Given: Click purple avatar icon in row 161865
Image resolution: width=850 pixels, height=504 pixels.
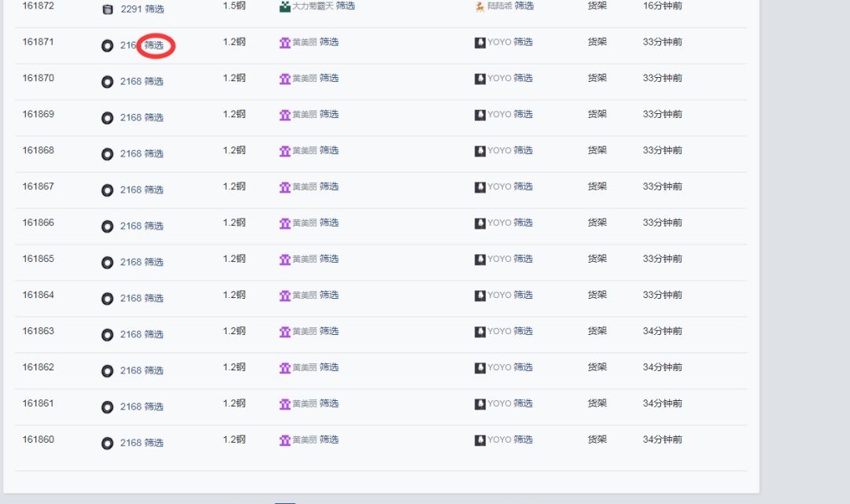Looking at the screenshot, I should pos(285,259).
